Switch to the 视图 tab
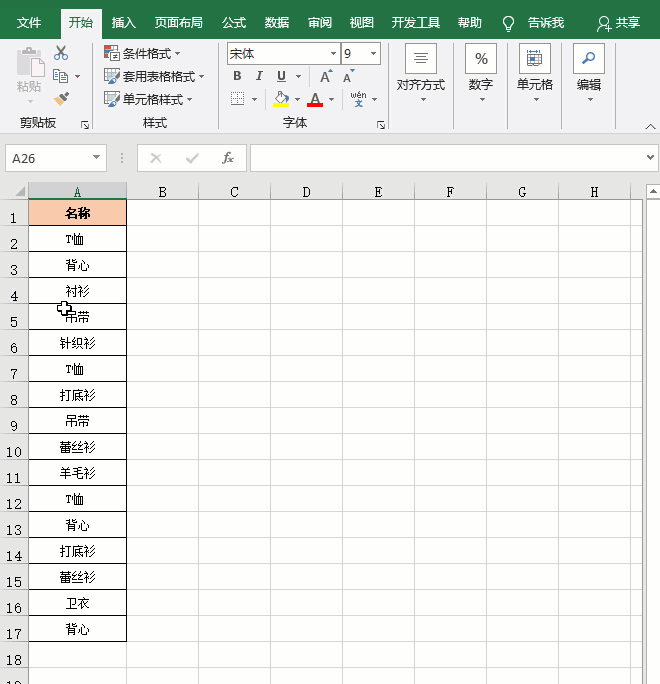This screenshot has height=684, width=660. (x=362, y=23)
